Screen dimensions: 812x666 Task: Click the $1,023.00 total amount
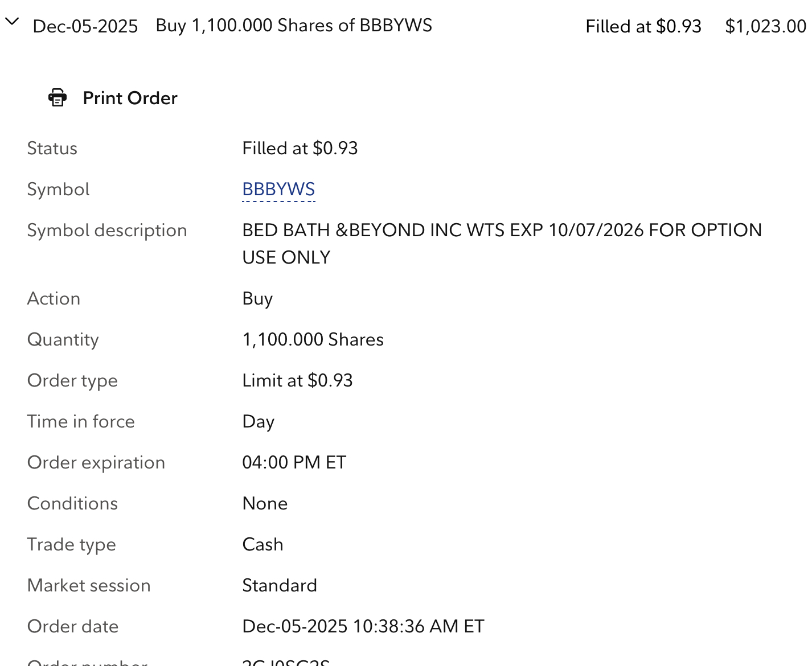tap(765, 26)
